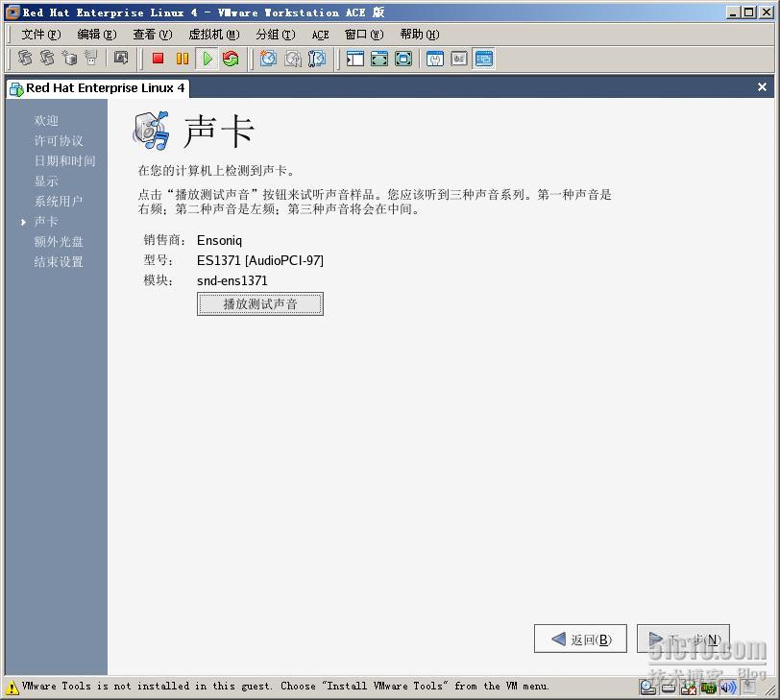Image resolution: width=780 pixels, height=700 pixels.
Task: Click the orange Suspend pause icon
Action: tap(183, 59)
